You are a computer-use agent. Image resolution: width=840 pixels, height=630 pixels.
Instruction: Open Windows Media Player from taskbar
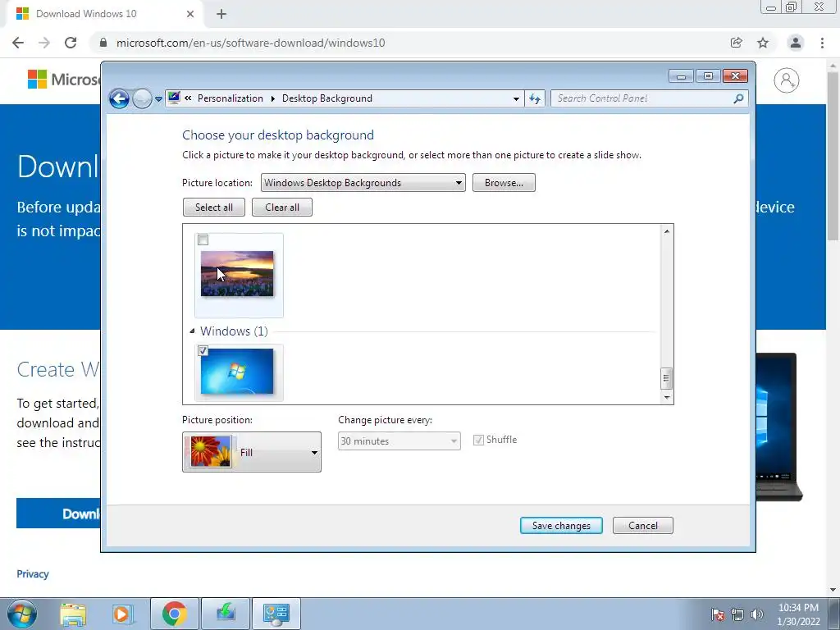pyautogui.click(x=123, y=614)
